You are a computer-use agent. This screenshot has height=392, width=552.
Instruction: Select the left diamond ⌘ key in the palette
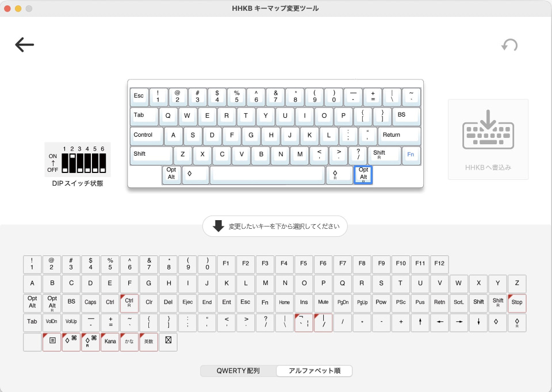pyautogui.click(x=71, y=341)
